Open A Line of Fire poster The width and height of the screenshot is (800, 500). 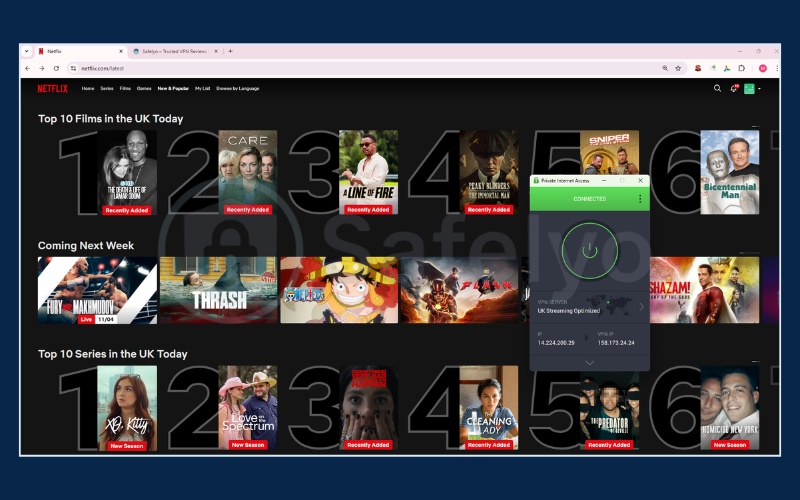368,172
